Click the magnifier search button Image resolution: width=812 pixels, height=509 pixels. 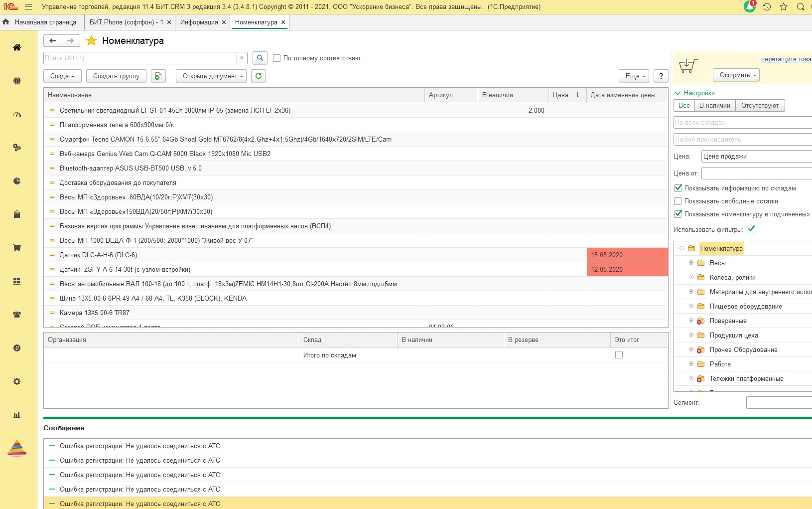(260, 58)
